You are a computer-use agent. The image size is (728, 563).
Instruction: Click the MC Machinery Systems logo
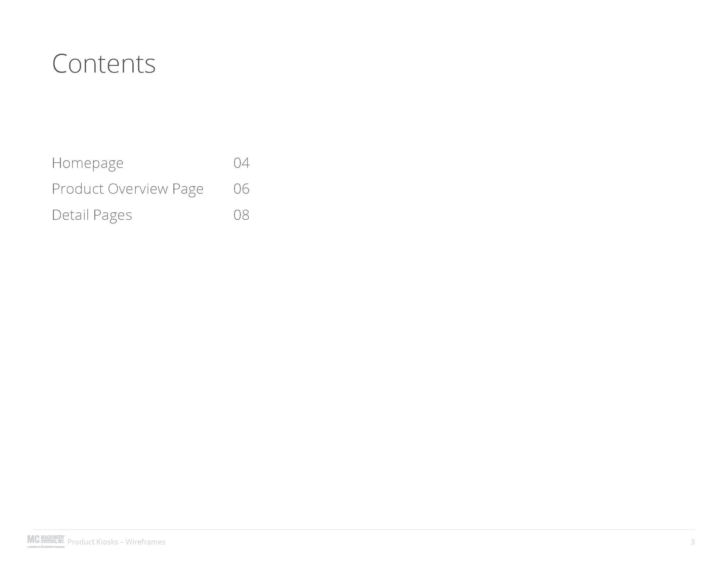coord(46,541)
